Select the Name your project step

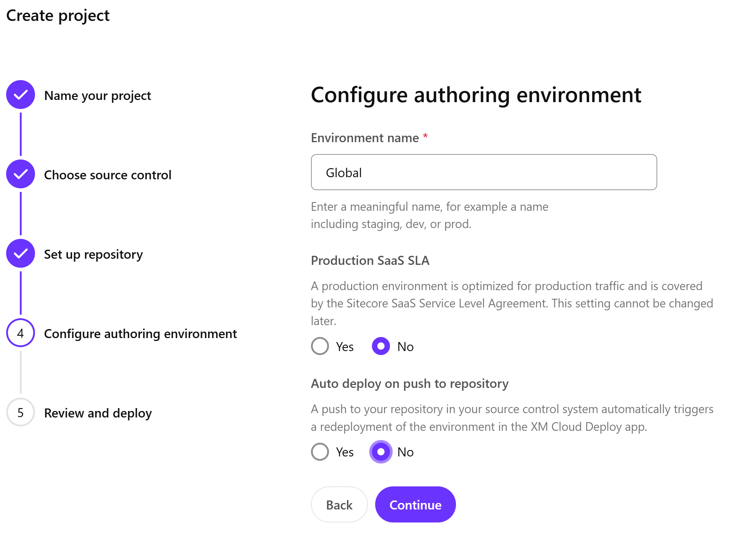pos(97,95)
